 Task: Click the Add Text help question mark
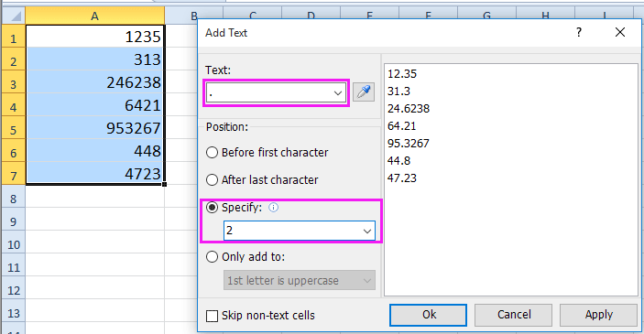[579, 32]
